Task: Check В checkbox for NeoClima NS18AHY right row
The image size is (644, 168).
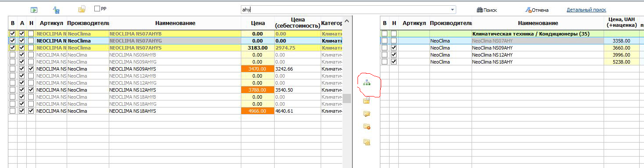Action: click(x=384, y=61)
